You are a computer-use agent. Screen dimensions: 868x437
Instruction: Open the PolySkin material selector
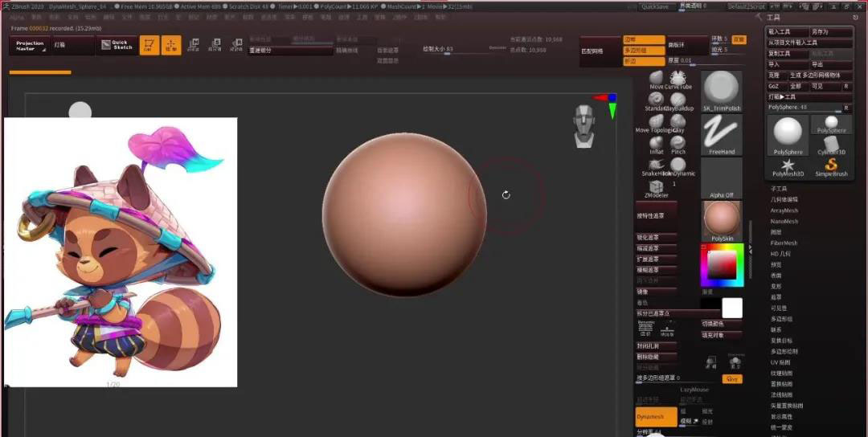(x=722, y=221)
